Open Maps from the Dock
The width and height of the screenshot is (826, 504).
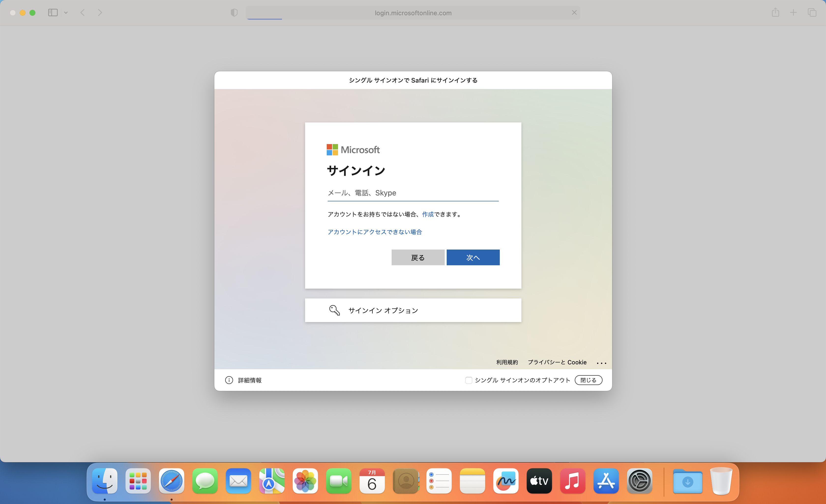(x=272, y=481)
